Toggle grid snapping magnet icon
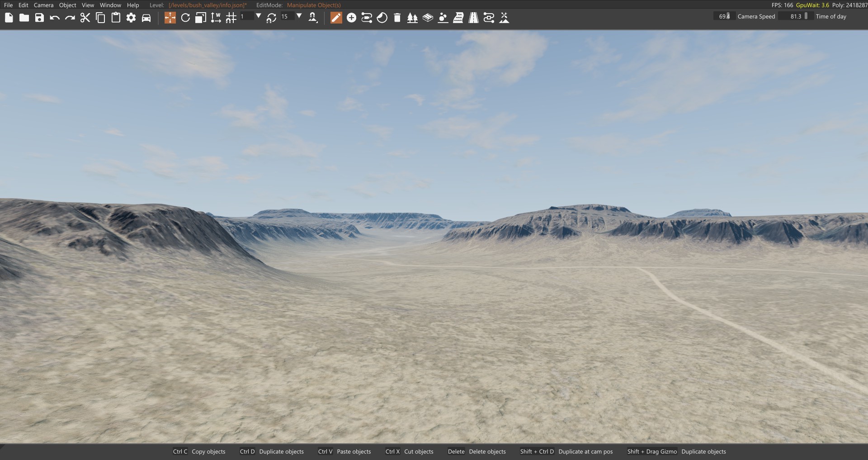Viewport: 868px width, 460px height. 231,18
